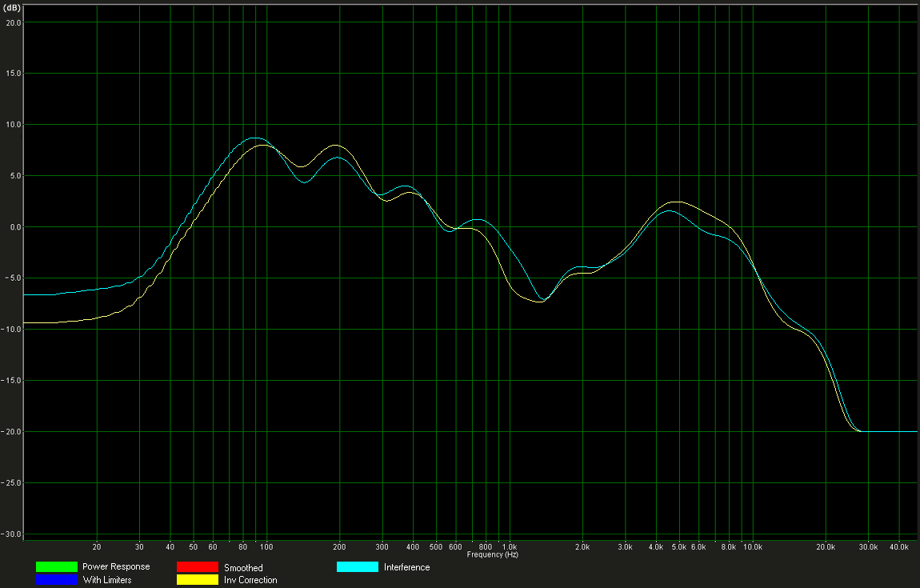920x588 pixels.
Task: Click the 300 Hz frequency tick label
Action: pos(382,547)
